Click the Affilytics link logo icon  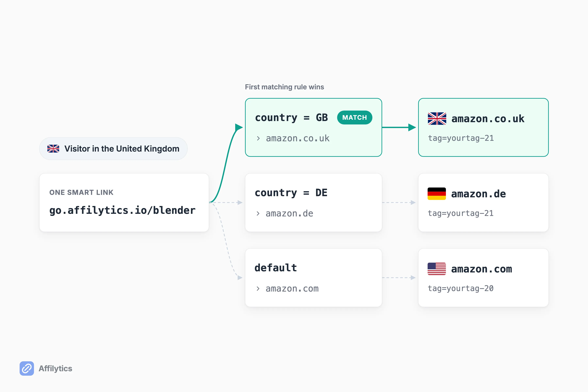27,368
